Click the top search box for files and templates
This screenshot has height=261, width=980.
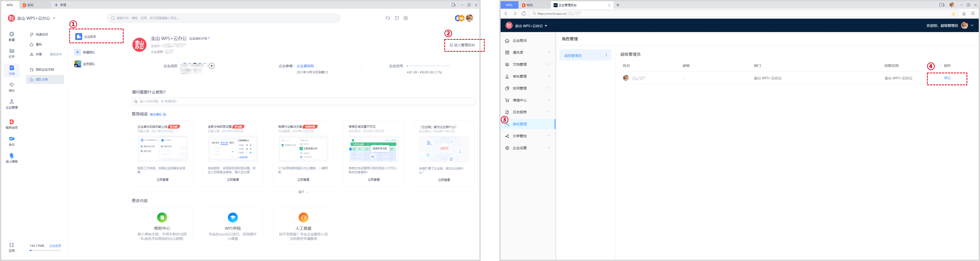coord(224,18)
